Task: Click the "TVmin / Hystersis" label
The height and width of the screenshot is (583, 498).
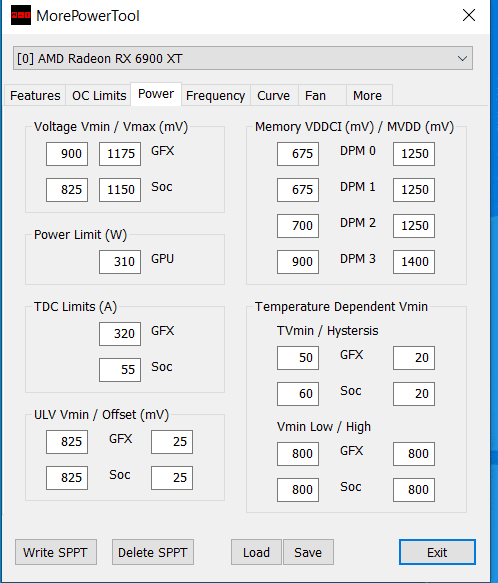Action: point(327,331)
